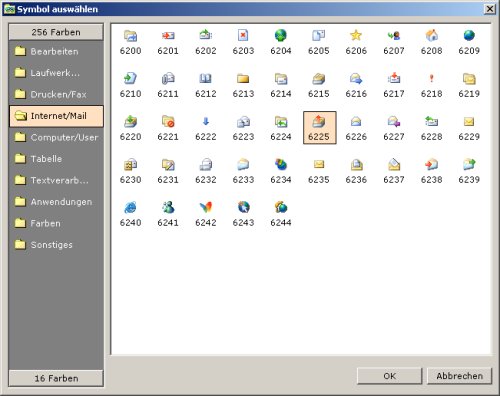The width and height of the screenshot is (500, 396).
Task: Choose the red exclamation icon 6218
Action: [x=431, y=78]
